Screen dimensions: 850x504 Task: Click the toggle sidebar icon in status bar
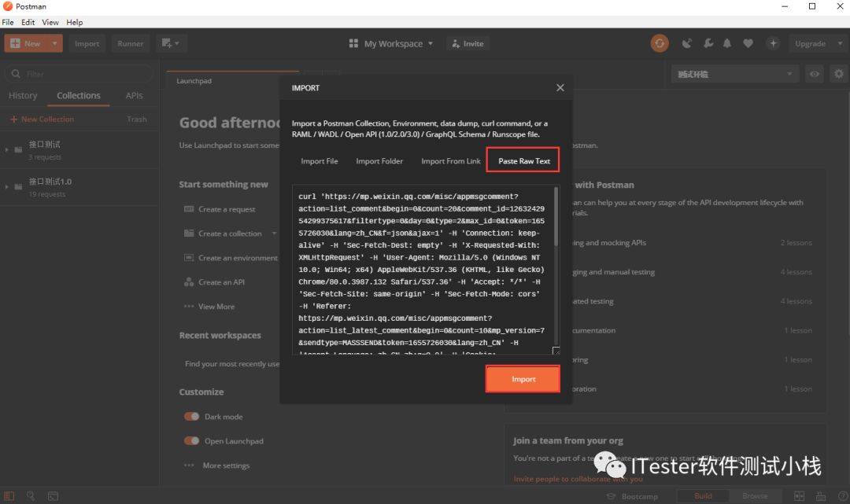click(9, 496)
